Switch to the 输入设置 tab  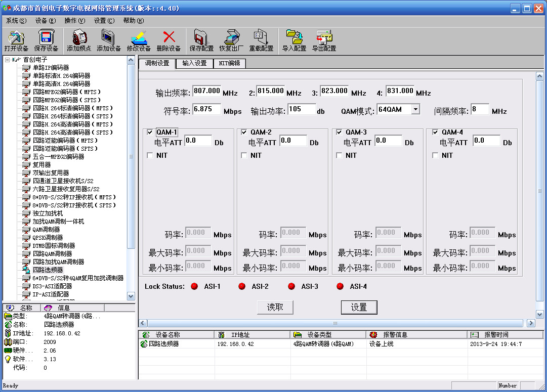[x=195, y=63]
